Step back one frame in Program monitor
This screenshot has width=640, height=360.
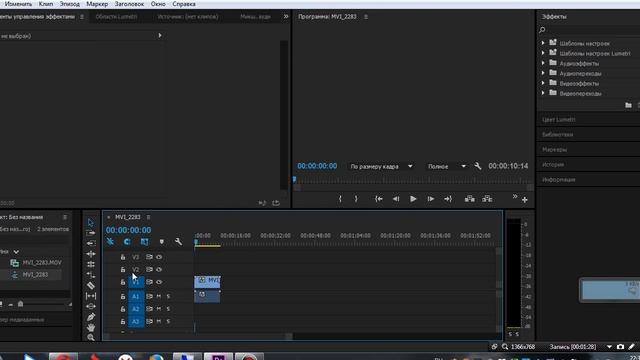396,199
